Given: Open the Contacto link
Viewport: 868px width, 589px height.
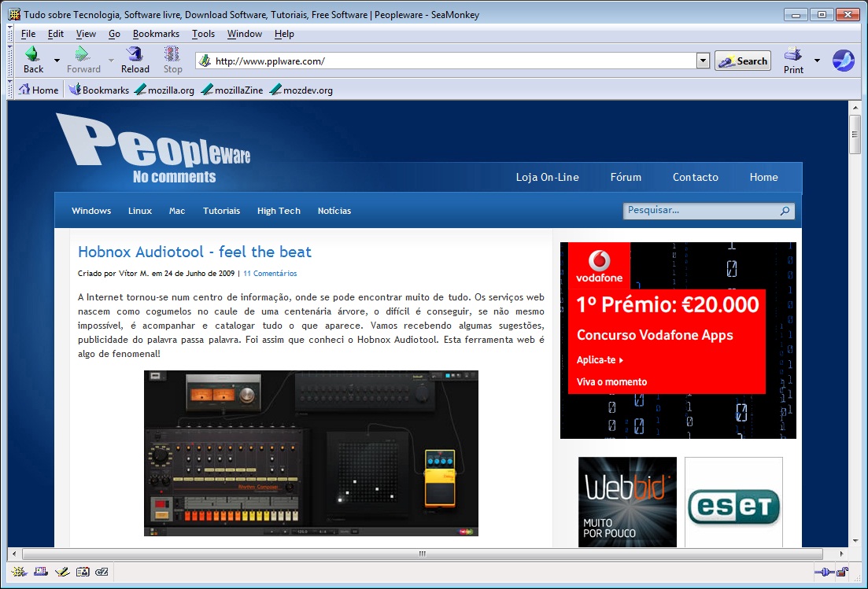Looking at the screenshot, I should pyautogui.click(x=696, y=178).
